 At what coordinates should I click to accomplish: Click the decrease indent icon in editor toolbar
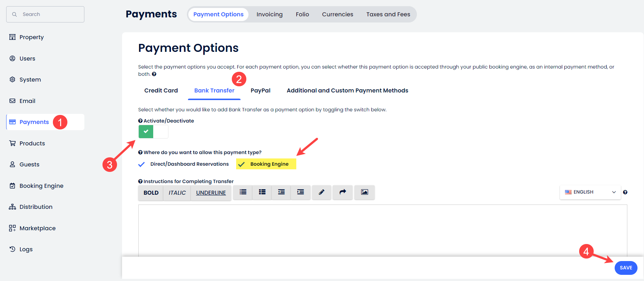(281, 192)
